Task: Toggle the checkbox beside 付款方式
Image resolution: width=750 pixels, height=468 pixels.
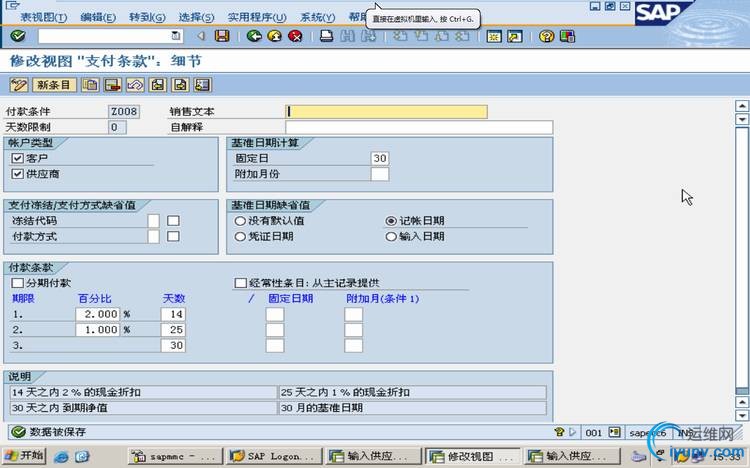Action: point(173,236)
